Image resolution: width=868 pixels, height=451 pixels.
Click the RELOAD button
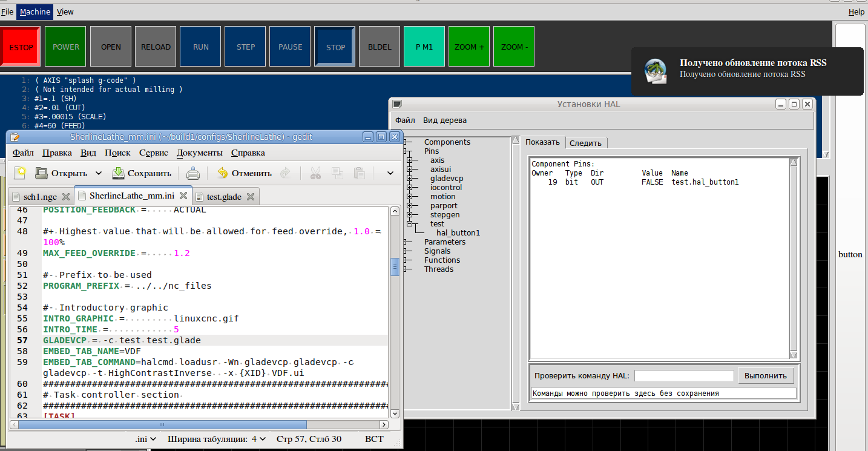click(156, 47)
